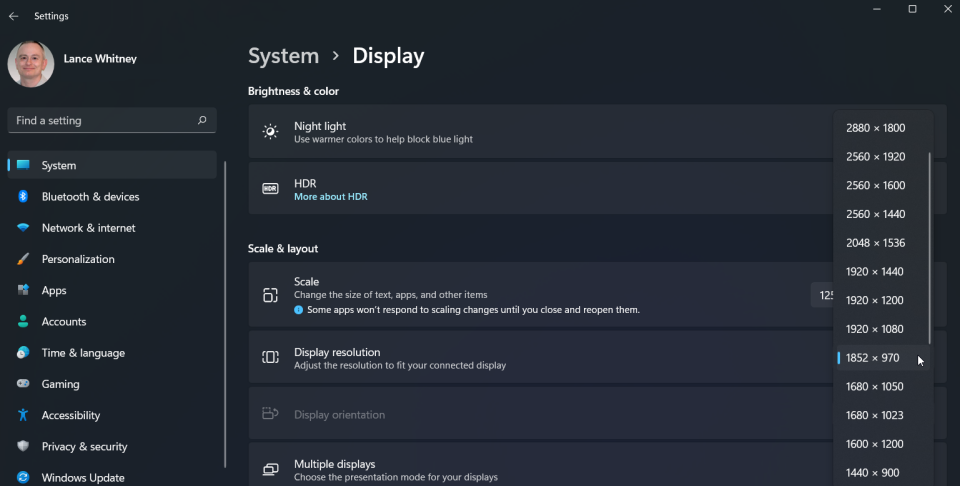Click the sidebar navigation scrollbar
Image resolution: width=960 pixels, height=486 pixels.
pos(225,314)
